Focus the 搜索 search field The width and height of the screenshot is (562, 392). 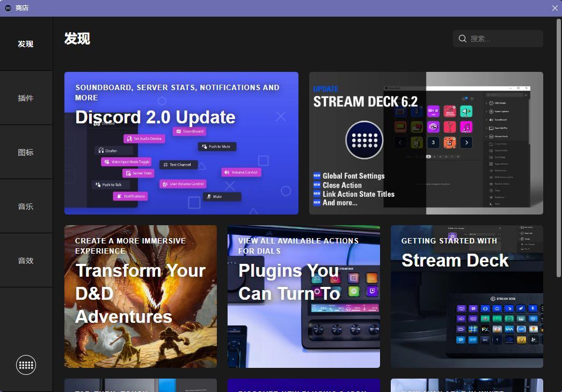[498, 39]
